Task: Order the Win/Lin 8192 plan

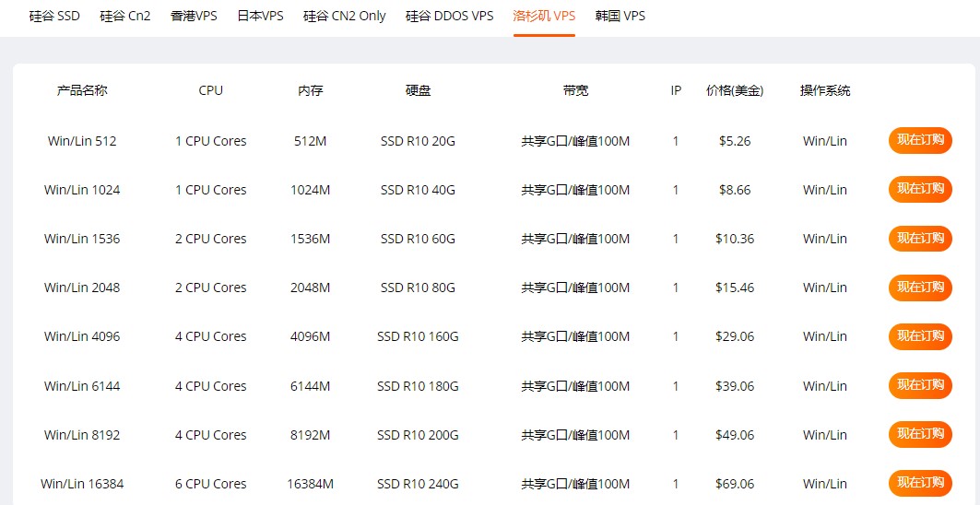Action: pos(920,434)
